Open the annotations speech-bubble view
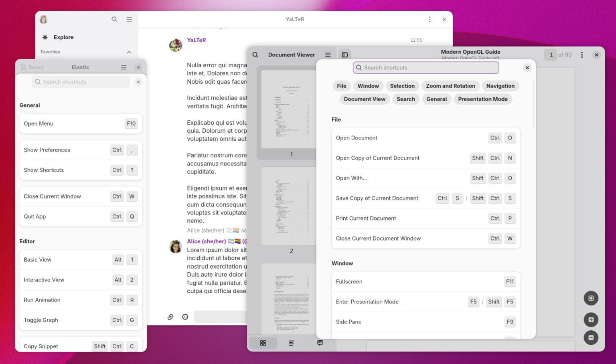Viewport: 616px width, 364px height. [320, 343]
